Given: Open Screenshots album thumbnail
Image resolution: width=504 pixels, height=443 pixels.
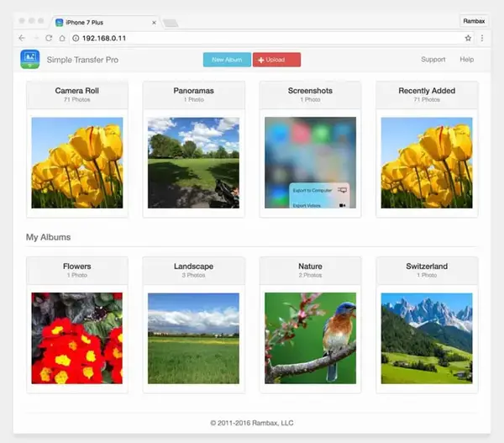Looking at the screenshot, I should pos(310,163).
